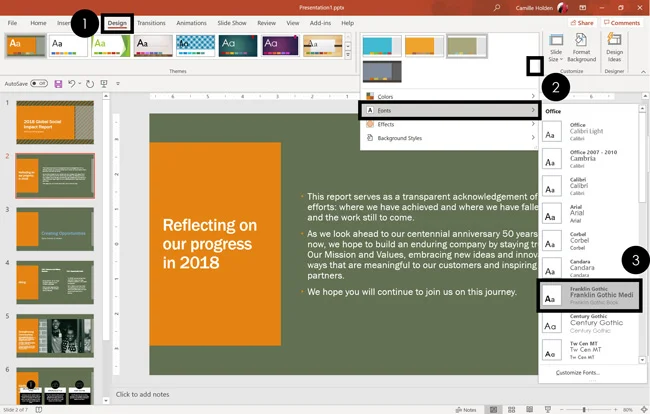Select Office Calibri Light font set

[589, 131]
